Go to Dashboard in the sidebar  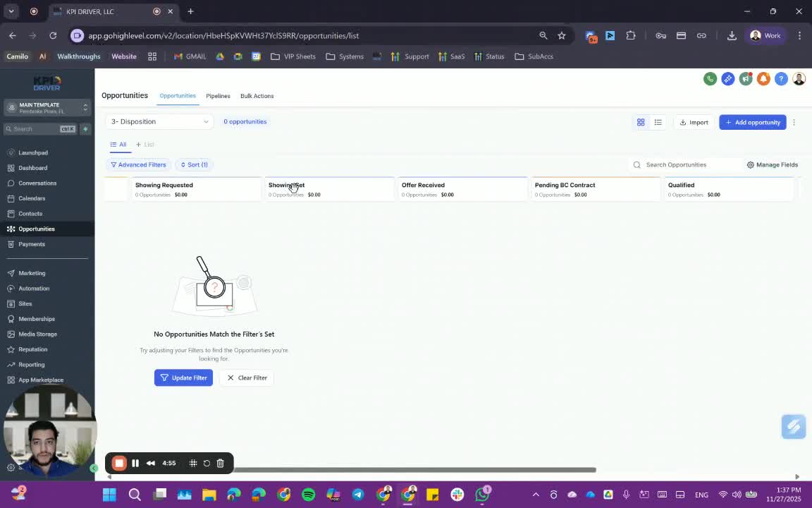32,168
